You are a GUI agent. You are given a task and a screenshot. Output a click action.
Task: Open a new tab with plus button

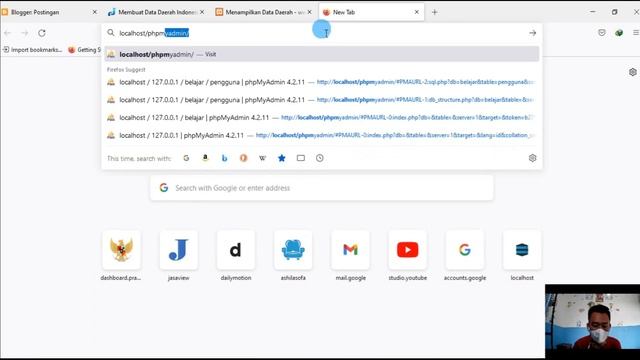[434, 12]
